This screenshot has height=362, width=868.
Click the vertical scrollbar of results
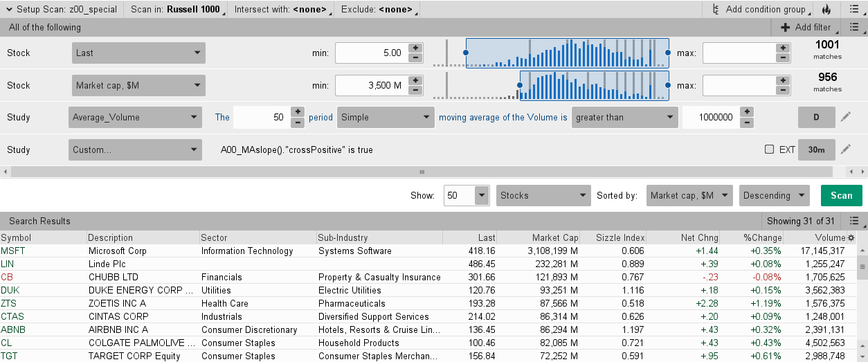click(862, 266)
